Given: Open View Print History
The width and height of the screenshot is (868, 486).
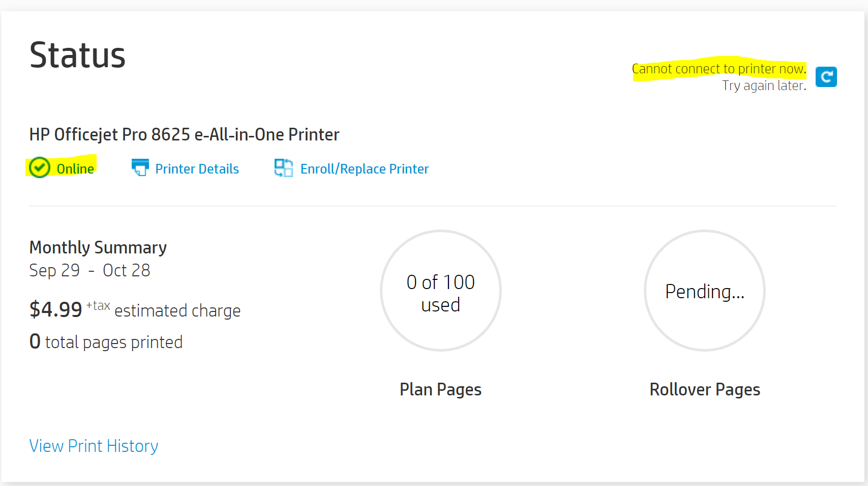Looking at the screenshot, I should coord(94,446).
